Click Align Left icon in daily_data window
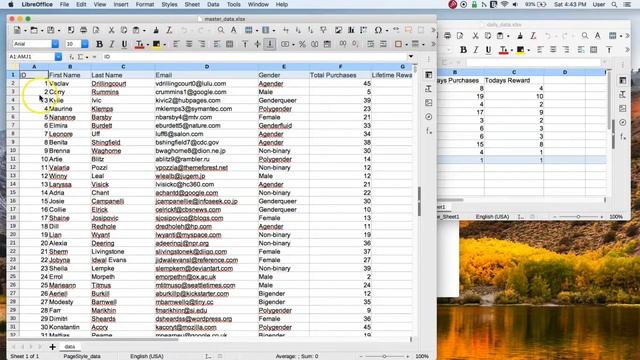 pos(540,50)
